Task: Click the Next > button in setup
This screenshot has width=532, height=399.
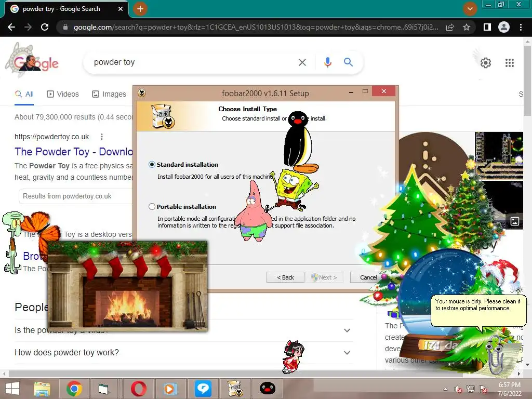Action: [324, 277]
